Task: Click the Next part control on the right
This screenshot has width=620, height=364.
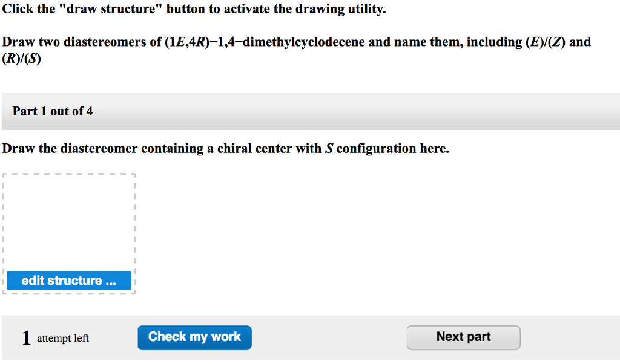Action: [463, 337]
